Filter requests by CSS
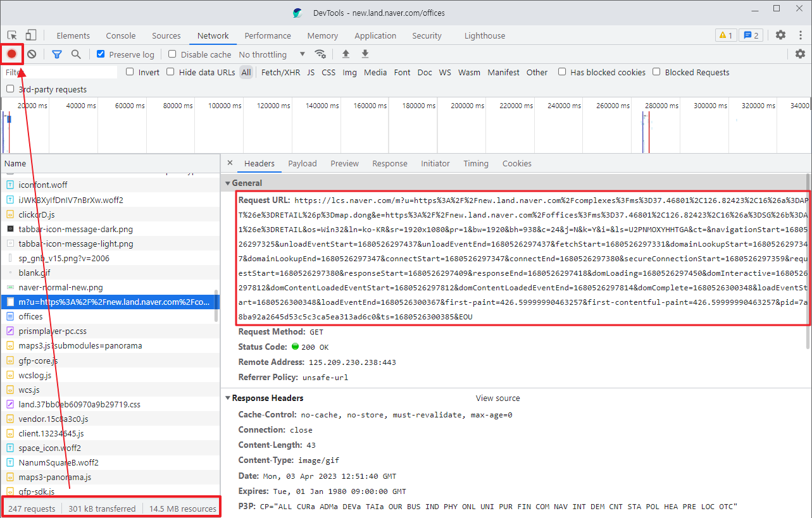812x518 pixels. tap(328, 72)
